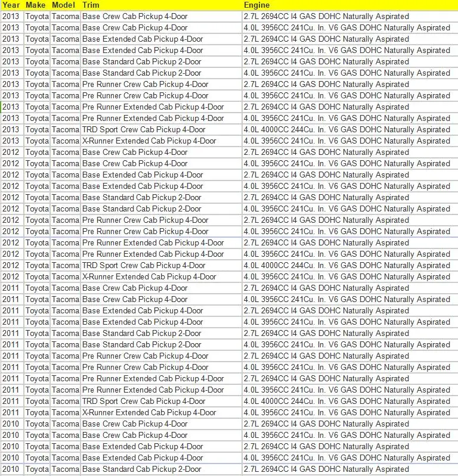Image resolution: width=458 pixels, height=476 pixels.
Task: Select the Trim column header
Action: tap(161, 5)
